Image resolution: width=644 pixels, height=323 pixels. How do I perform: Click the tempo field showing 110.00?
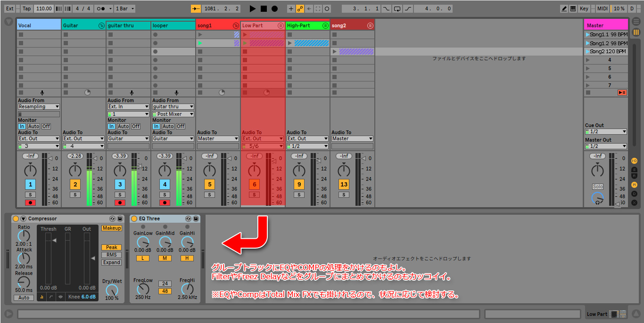tap(44, 8)
